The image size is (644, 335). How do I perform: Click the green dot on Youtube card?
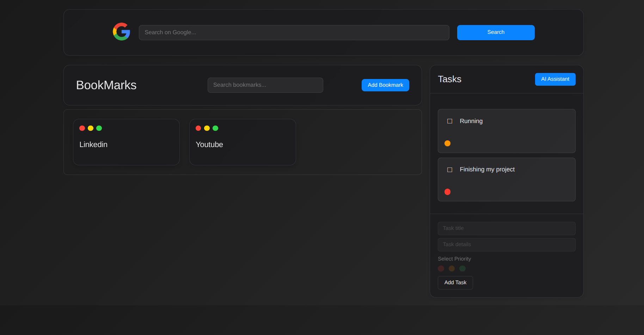click(x=215, y=128)
